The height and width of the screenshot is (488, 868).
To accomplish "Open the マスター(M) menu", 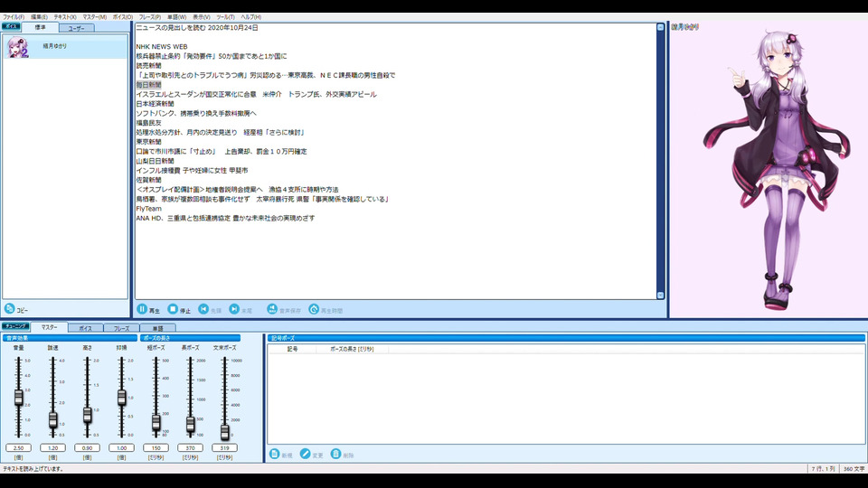I will point(95,17).
